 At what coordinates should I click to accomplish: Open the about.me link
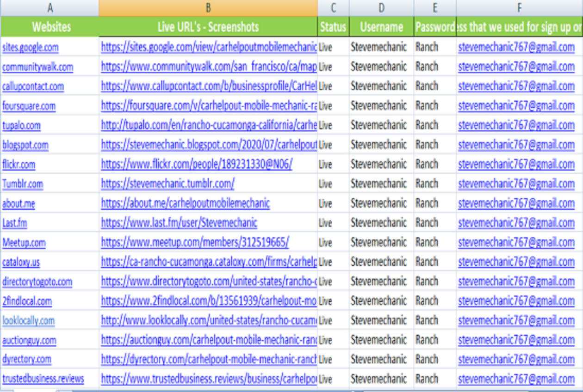click(19, 203)
